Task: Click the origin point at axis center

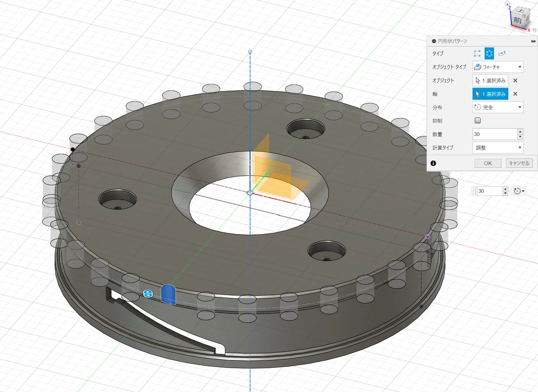Action: pos(250,192)
